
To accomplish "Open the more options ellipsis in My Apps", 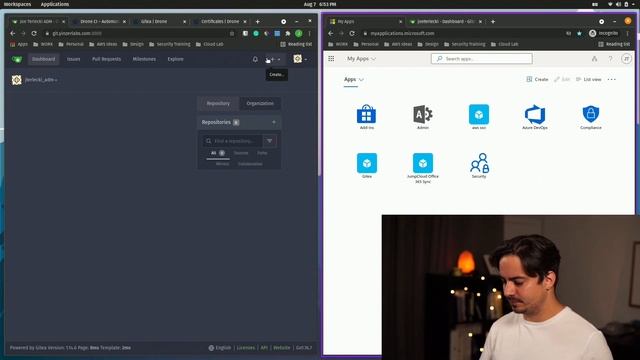I will [611, 79].
